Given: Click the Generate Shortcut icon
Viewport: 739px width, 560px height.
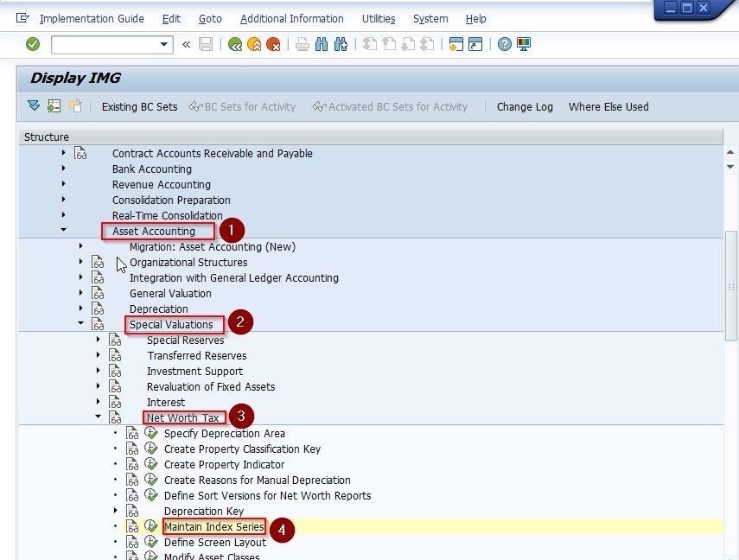Looking at the screenshot, I should pyautogui.click(x=475, y=44).
